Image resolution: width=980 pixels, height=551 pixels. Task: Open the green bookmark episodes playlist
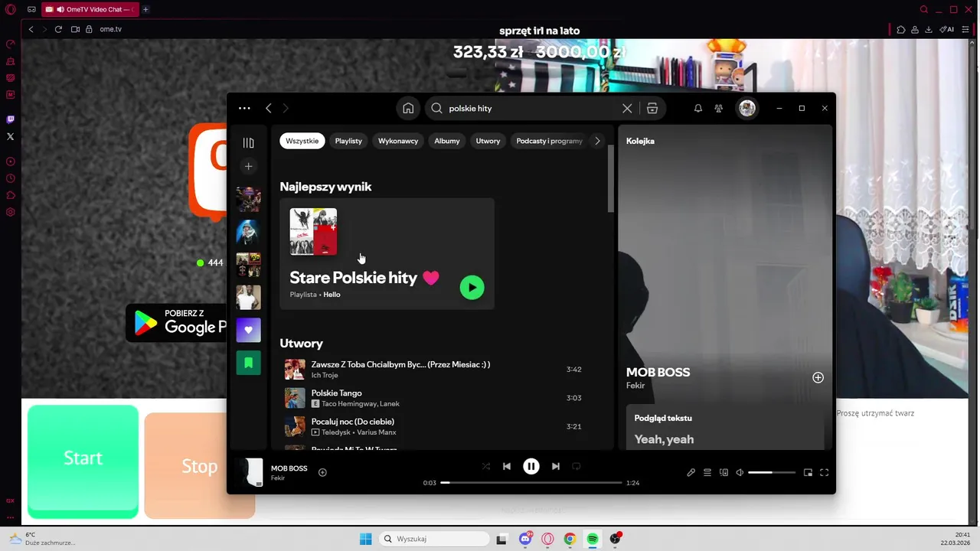(x=248, y=363)
